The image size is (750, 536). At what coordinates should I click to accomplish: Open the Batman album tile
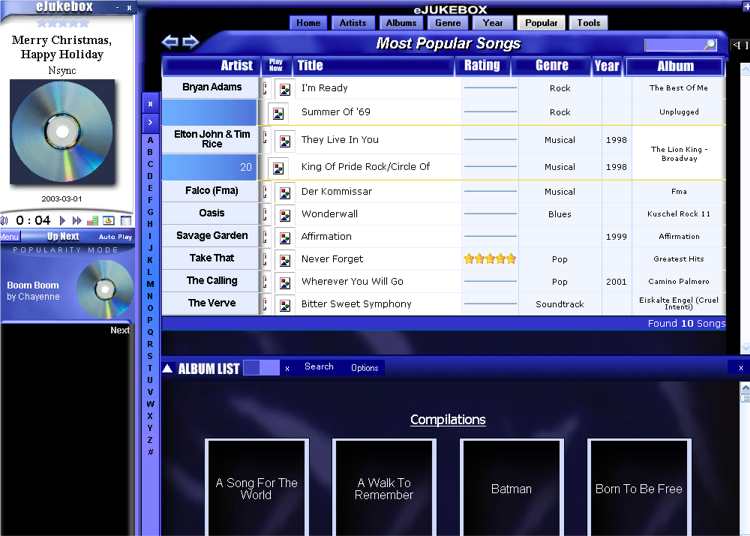tap(511, 488)
